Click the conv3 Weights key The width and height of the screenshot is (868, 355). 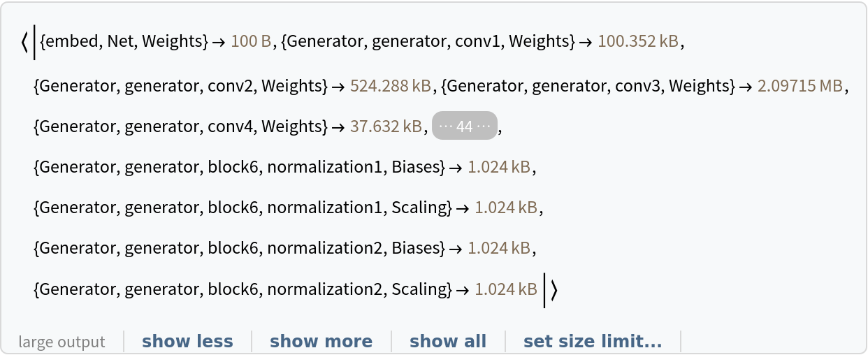(x=588, y=86)
